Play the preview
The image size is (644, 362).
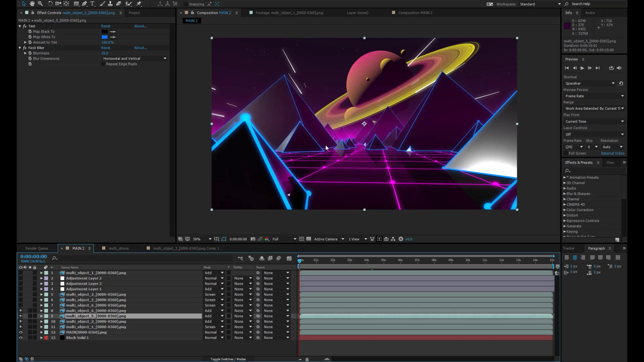tap(582, 68)
